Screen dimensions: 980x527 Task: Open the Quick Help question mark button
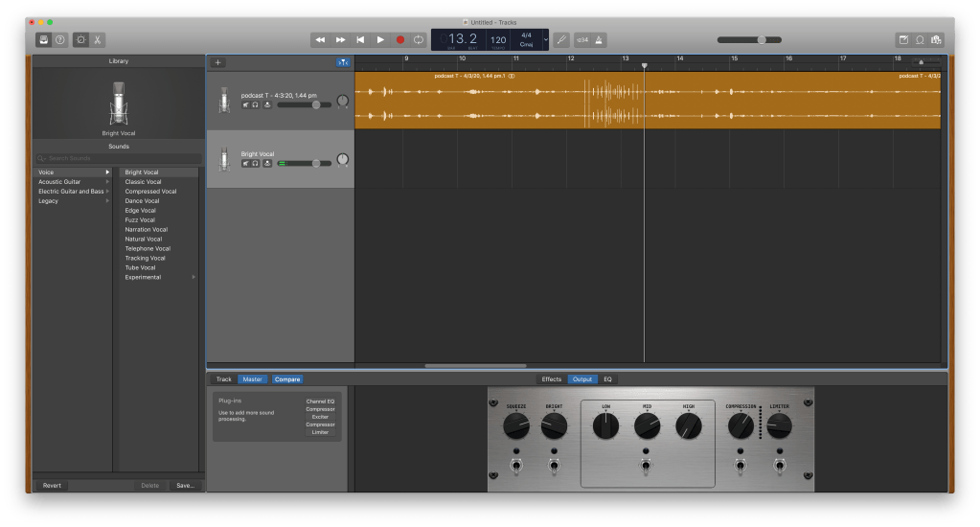pyautogui.click(x=59, y=39)
